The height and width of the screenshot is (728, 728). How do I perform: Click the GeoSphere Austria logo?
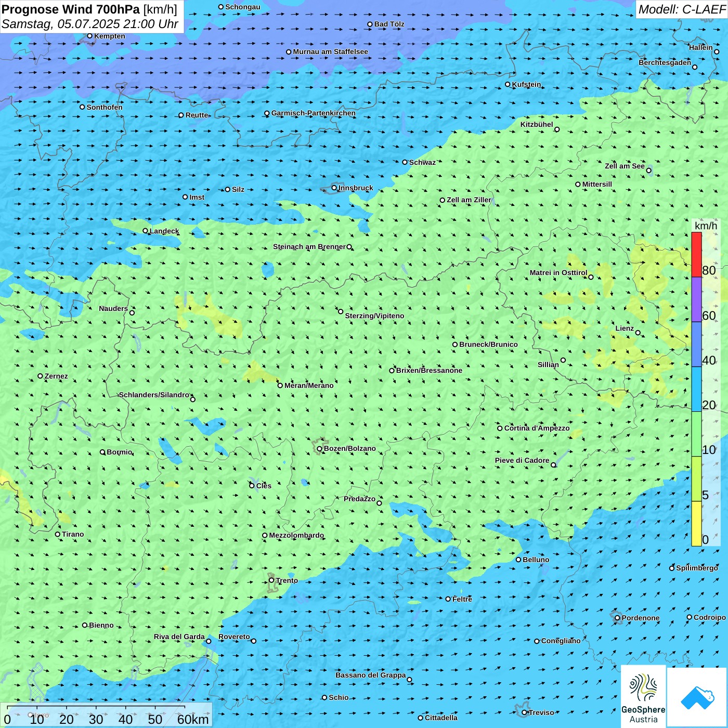pyautogui.click(x=643, y=696)
